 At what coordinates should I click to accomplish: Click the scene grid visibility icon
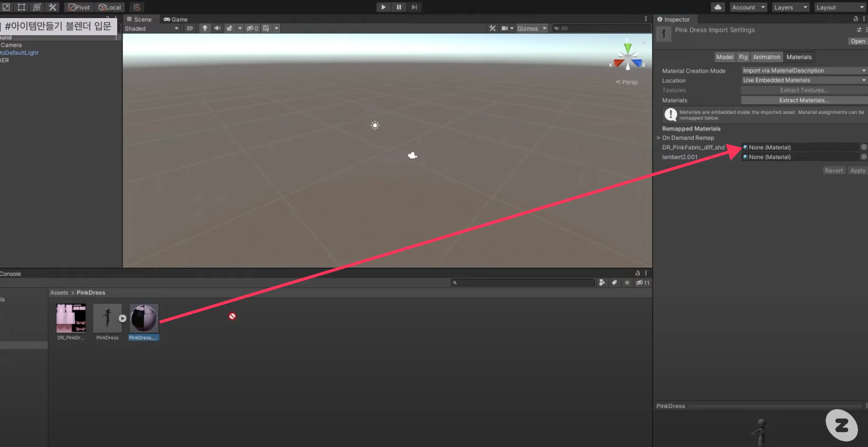pyautogui.click(x=266, y=28)
